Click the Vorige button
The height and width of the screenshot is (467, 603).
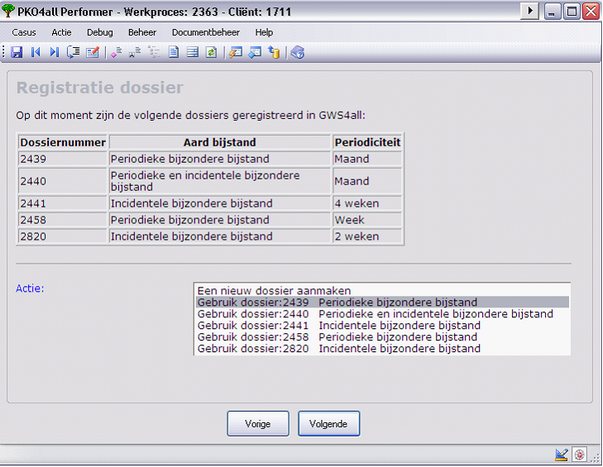[x=258, y=424]
